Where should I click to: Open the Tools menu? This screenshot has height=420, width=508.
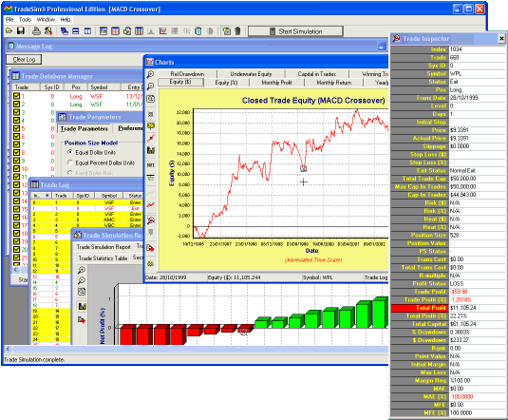(25, 19)
